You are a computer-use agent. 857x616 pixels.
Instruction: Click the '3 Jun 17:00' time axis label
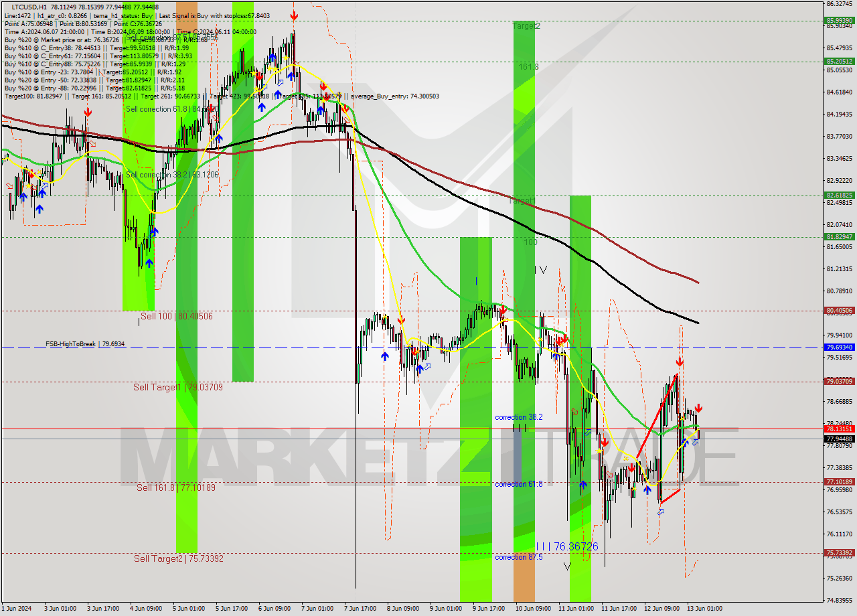point(102,609)
